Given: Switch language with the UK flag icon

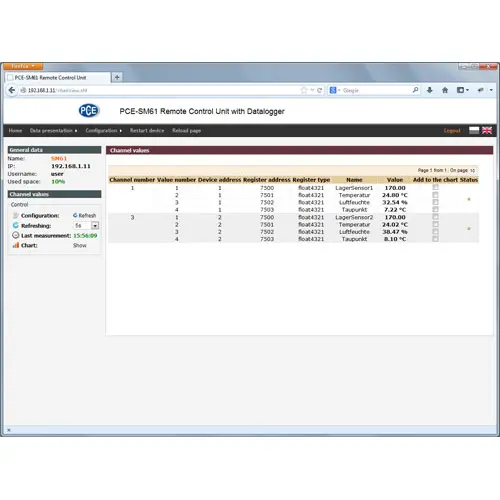Looking at the screenshot, I should pyautogui.click(x=487, y=130).
